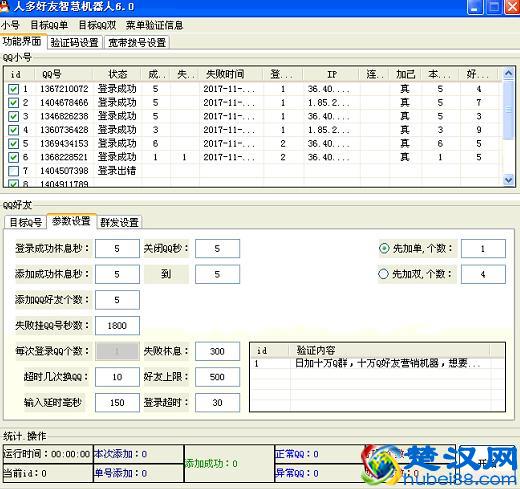Switch to the 宽带拨号设置 tab

pos(137,43)
